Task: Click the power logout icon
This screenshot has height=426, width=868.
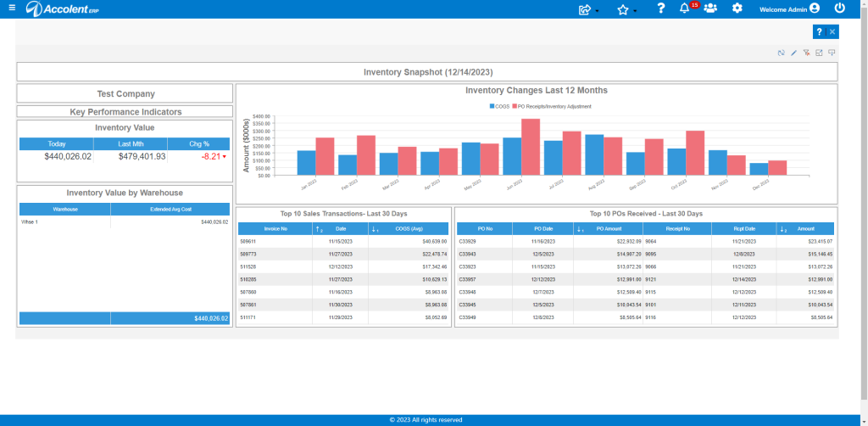Action: tap(840, 8)
